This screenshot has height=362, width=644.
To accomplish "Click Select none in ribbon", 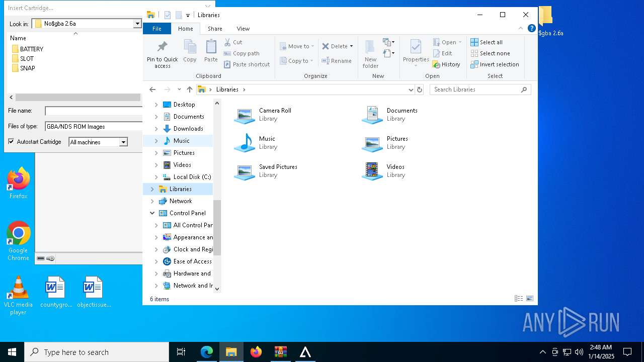I will 490,53.
